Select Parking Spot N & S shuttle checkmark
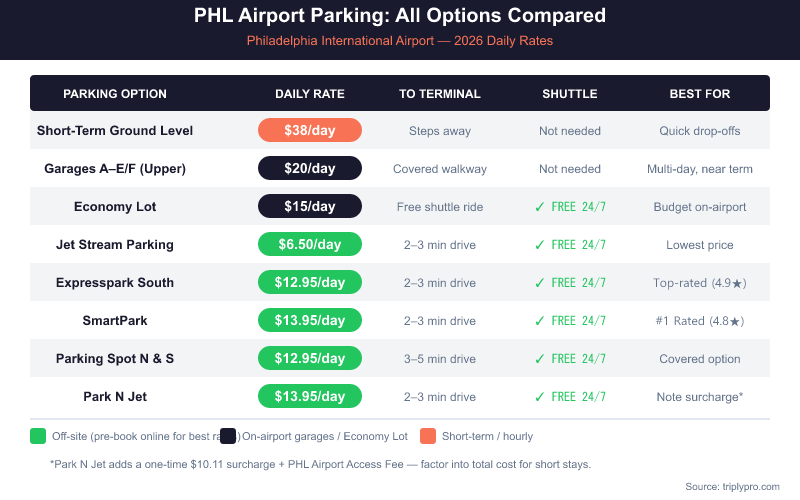 tap(539, 359)
